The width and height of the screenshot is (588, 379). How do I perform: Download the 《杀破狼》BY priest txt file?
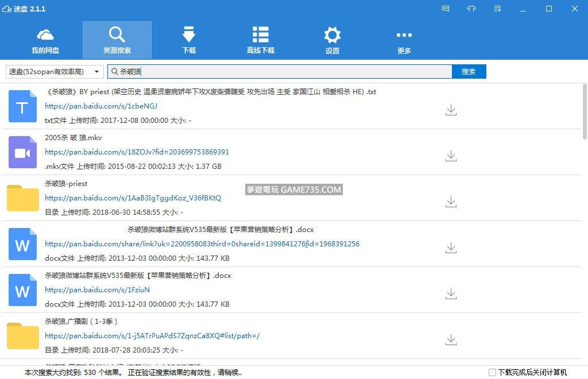(451, 110)
